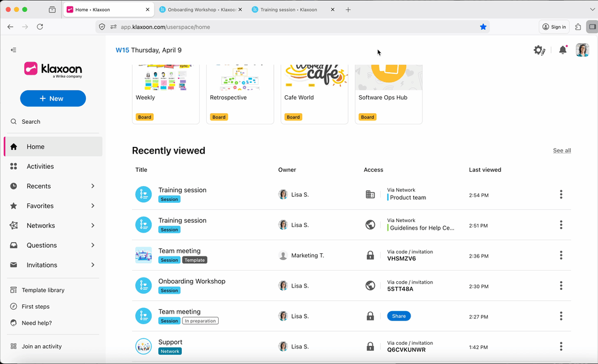The width and height of the screenshot is (598, 364).
Task: Expand the Invitations submenu arrow
Action: coord(93,265)
